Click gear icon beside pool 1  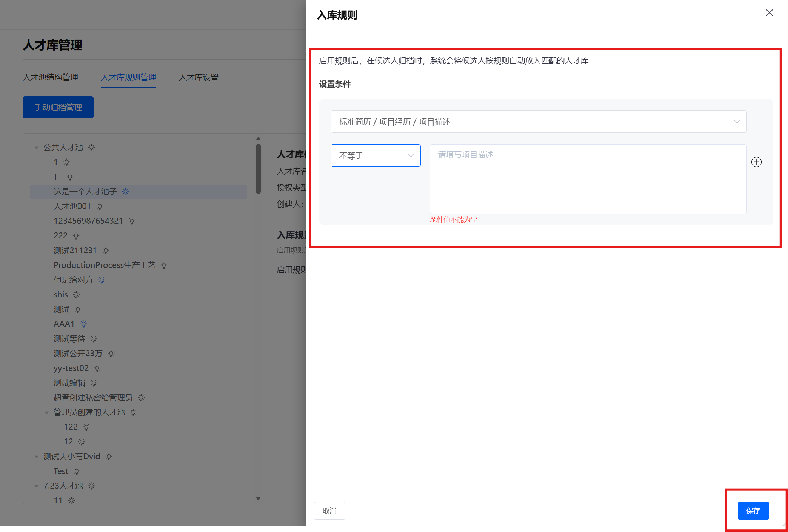66,162
